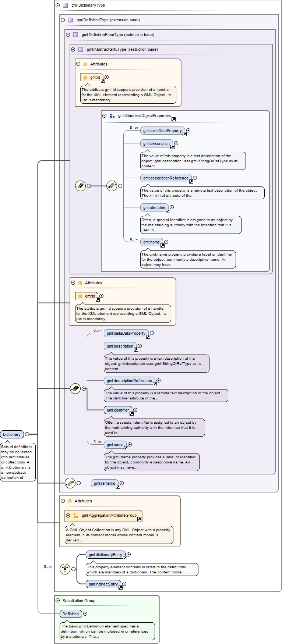Select gml:descriptionReference element in gml:StandardObjectProperties
The height and width of the screenshot is (644, 282).
(166, 178)
